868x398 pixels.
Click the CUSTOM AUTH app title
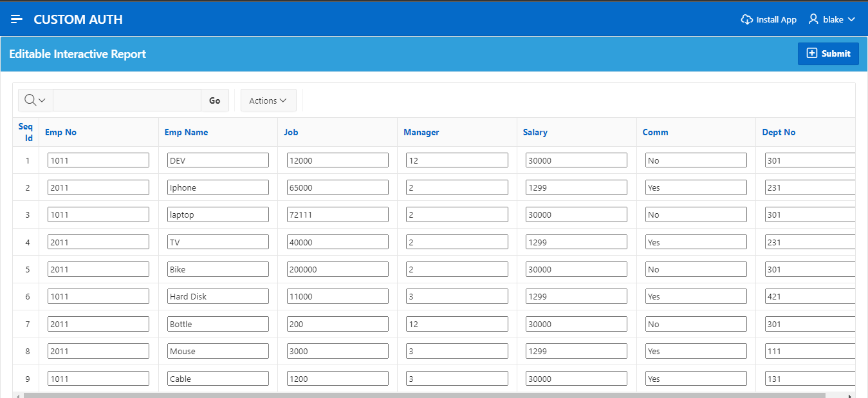click(78, 19)
